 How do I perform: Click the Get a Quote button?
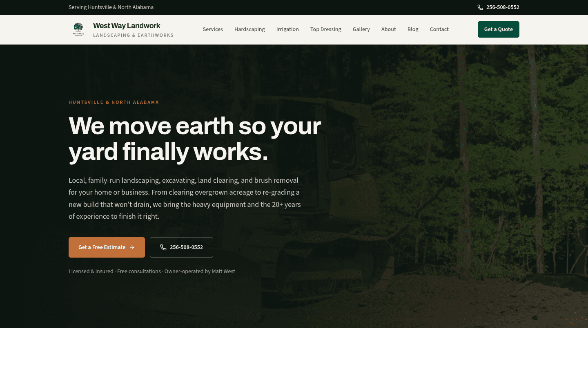pos(499,29)
